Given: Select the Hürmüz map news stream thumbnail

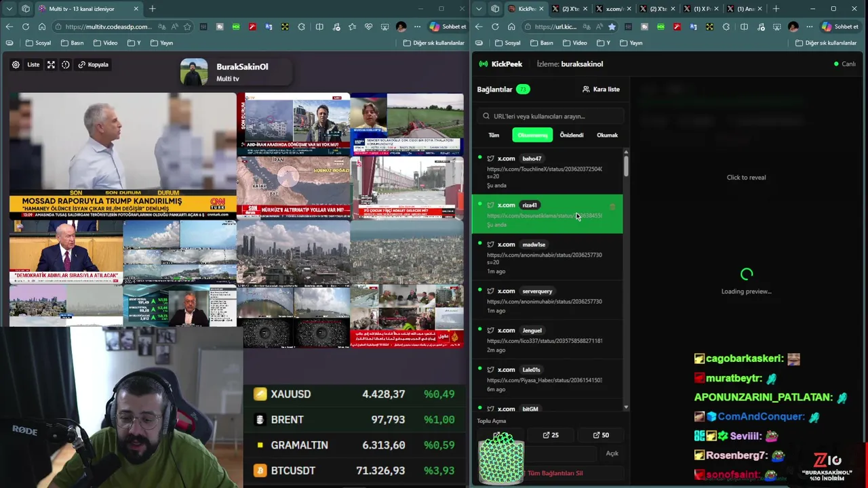Looking at the screenshot, I should click(294, 188).
